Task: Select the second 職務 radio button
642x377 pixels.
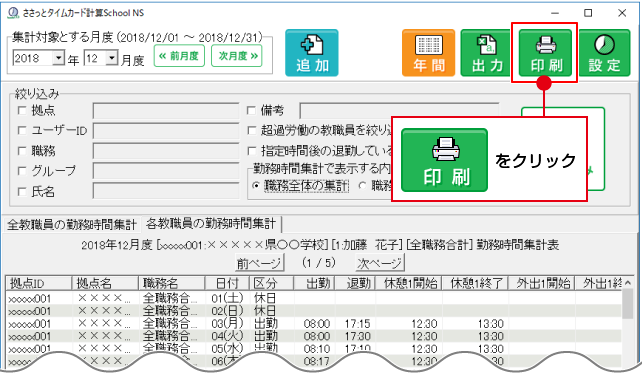Action: pyautogui.click(x=362, y=186)
